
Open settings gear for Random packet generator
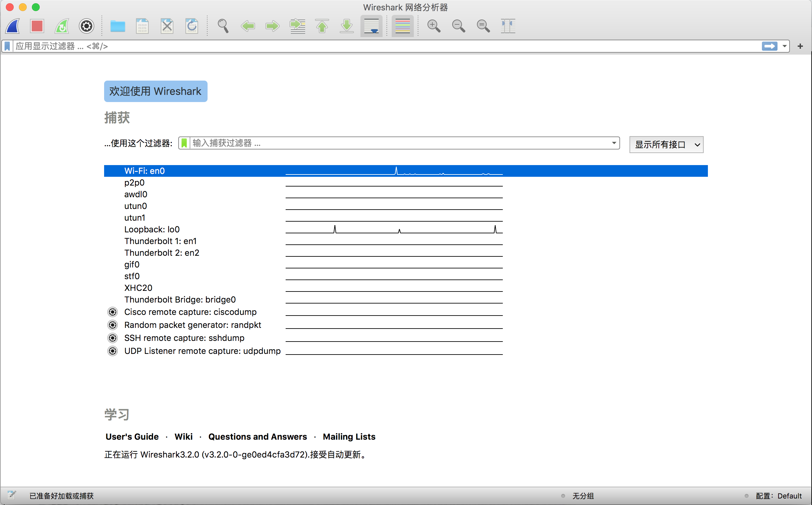113,325
